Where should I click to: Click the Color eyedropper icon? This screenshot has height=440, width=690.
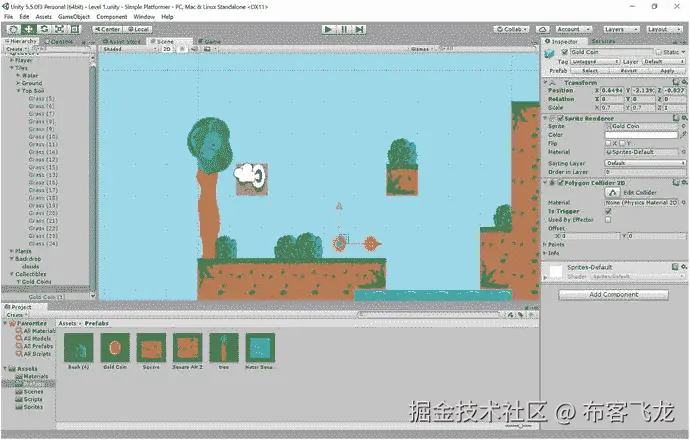pyautogui.click(x=683, y=135)
